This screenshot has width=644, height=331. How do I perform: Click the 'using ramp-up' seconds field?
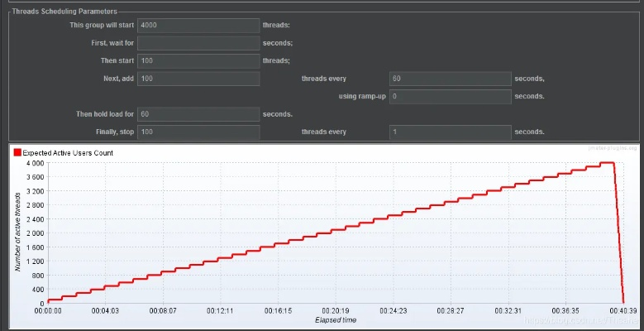[450, 96]
